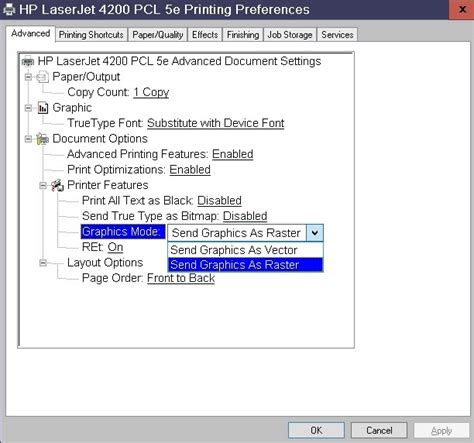Click the printer icon in title bar

click(9, 9)
